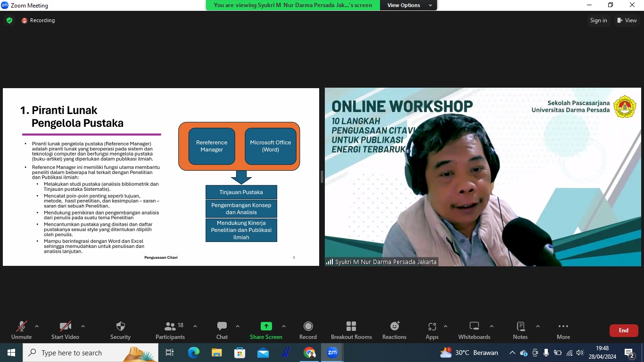Click the Recording indicator
This screenshot has height=362, width=644.
pyautogui.click(x=38, y=20)
